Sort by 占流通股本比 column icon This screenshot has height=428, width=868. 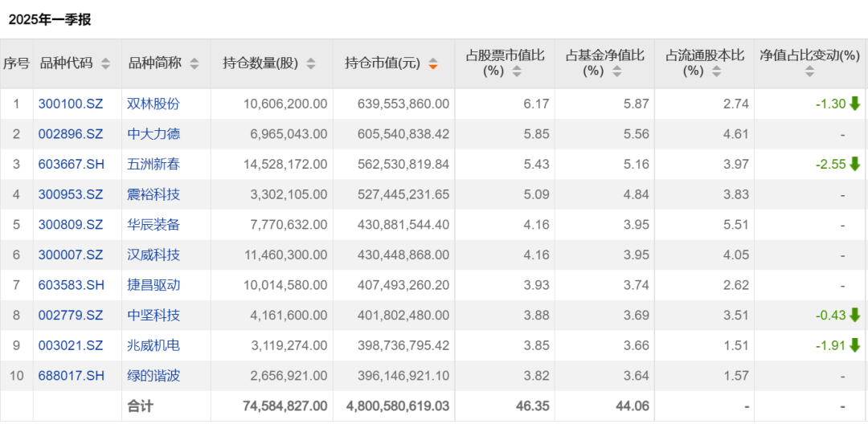(716, 71)
